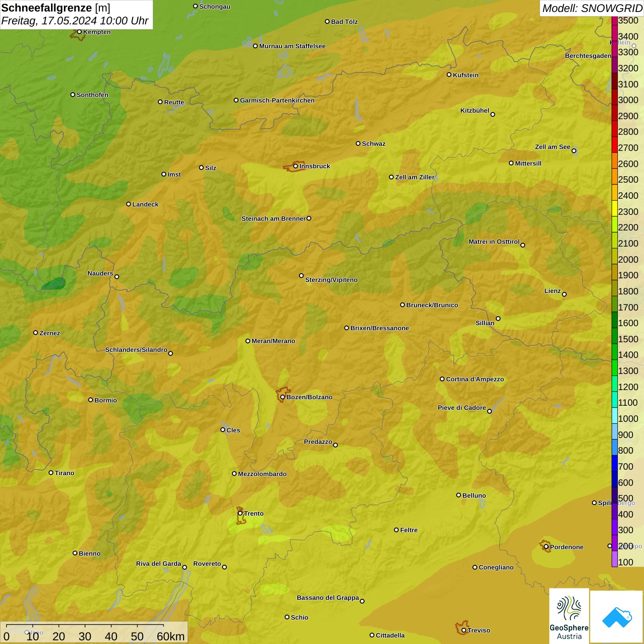The image size is (644, 644).
Task: Click the Steinach am Brenner label
Action: coord(274,218)
